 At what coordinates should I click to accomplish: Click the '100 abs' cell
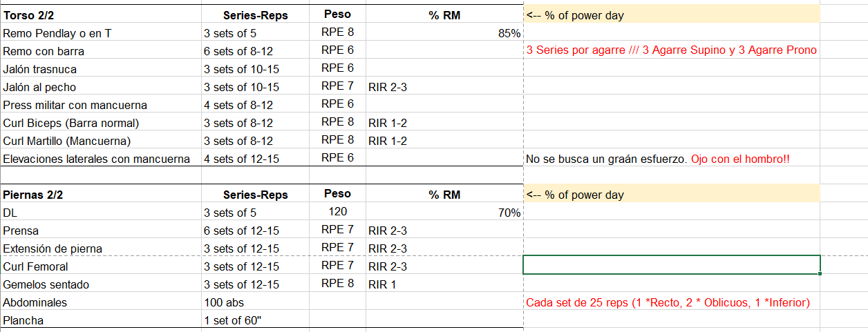(x=256, y=302)
